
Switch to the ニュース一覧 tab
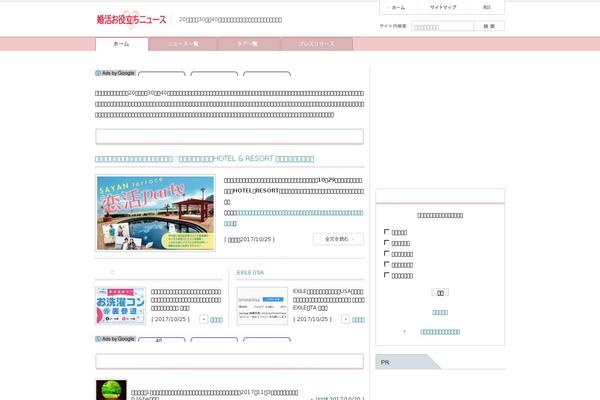(x=183, y=44)
